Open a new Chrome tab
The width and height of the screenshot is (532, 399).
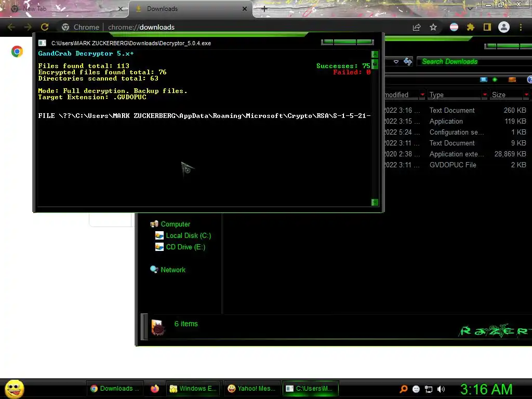click(264, 9)
